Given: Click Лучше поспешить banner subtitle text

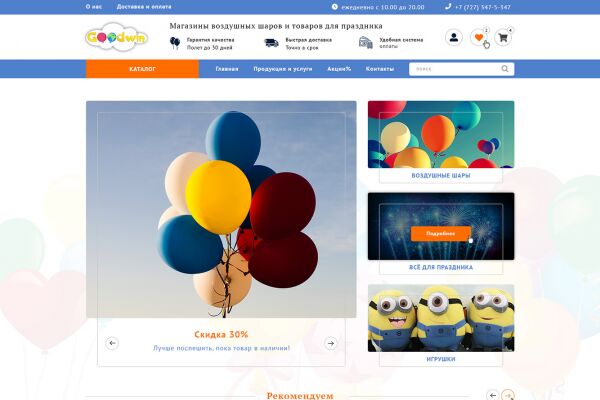Looking at the screenshot, I should pos(221,348).
